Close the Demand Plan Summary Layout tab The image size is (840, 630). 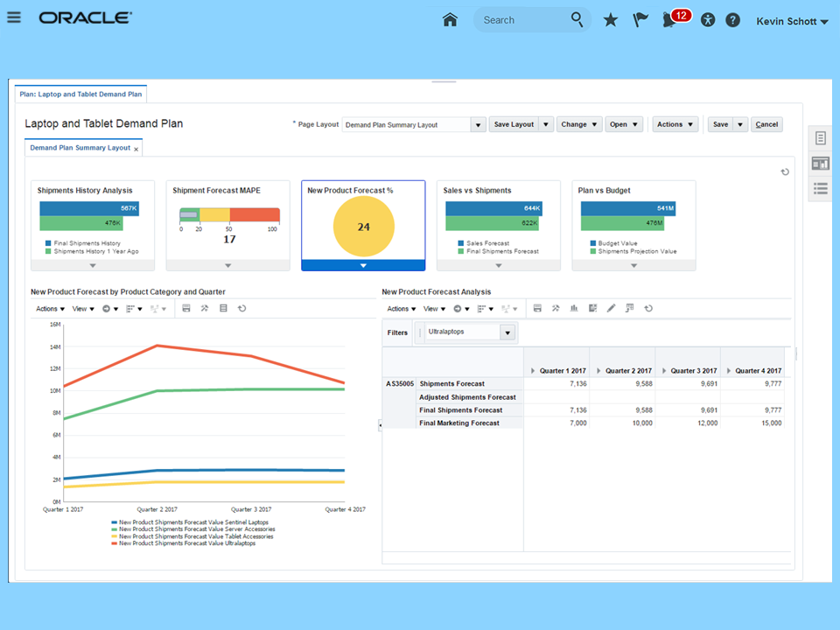pyautogui.click(x=136, y=149)
